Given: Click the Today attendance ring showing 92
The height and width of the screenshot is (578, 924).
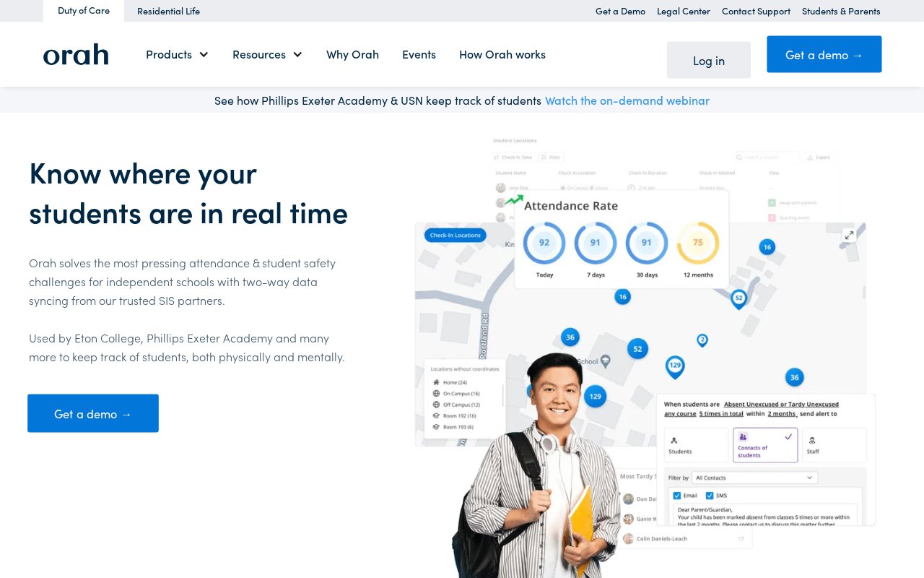Looking at the screenshot, I should pos(544,243).
